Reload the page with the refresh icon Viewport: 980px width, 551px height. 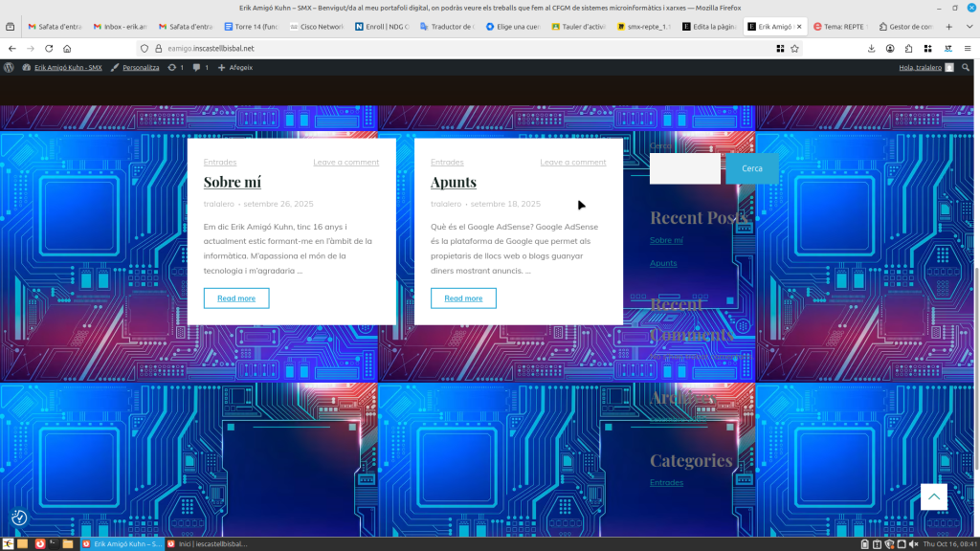(x=49, y=48)
